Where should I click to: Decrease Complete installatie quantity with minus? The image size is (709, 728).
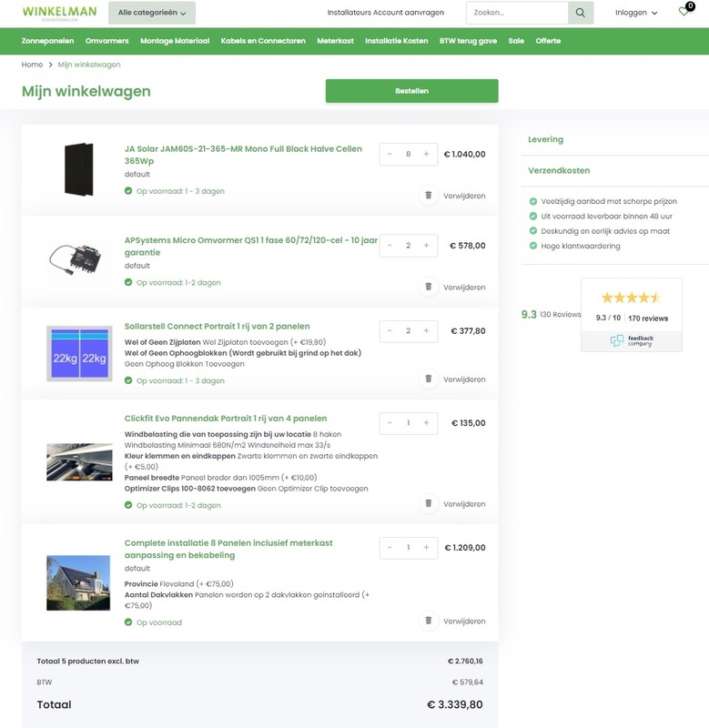pos(390,548)
